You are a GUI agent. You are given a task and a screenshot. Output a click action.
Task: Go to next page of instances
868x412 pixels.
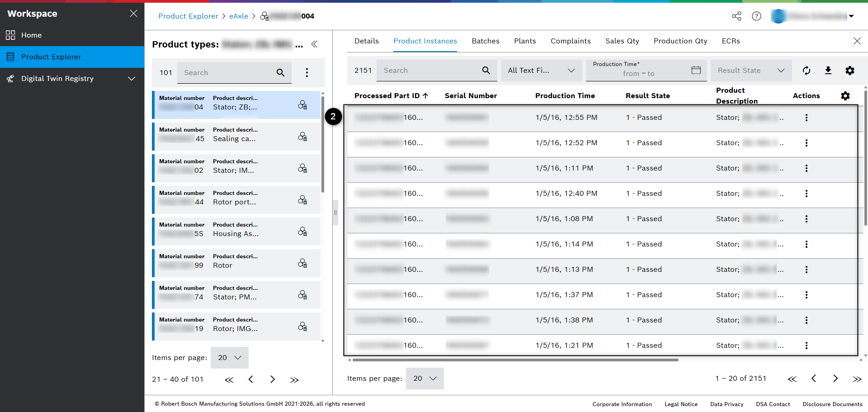835,379
